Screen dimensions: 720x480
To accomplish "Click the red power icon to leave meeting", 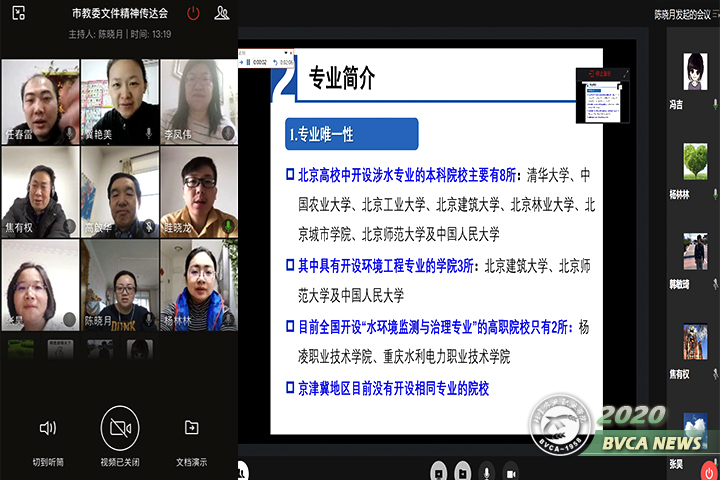I will pyautogui.click(x=193, y=13).
